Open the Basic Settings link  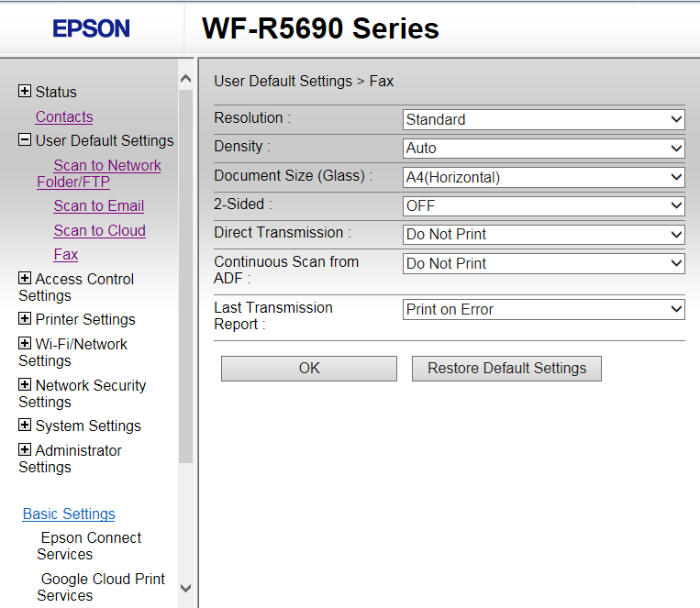pos(69,514)
